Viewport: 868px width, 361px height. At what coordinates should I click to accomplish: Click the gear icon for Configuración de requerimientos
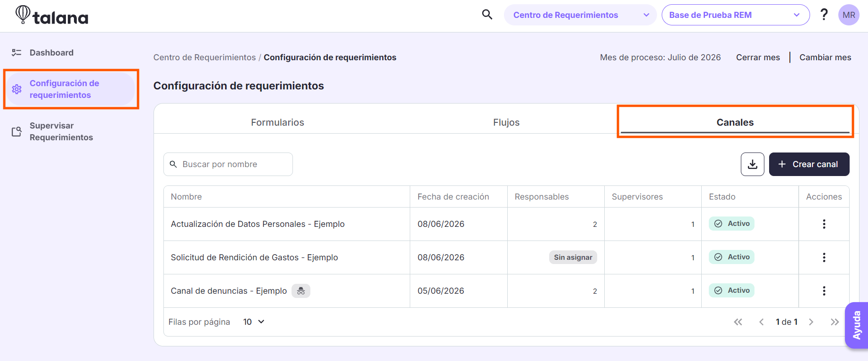click(17, 89)
